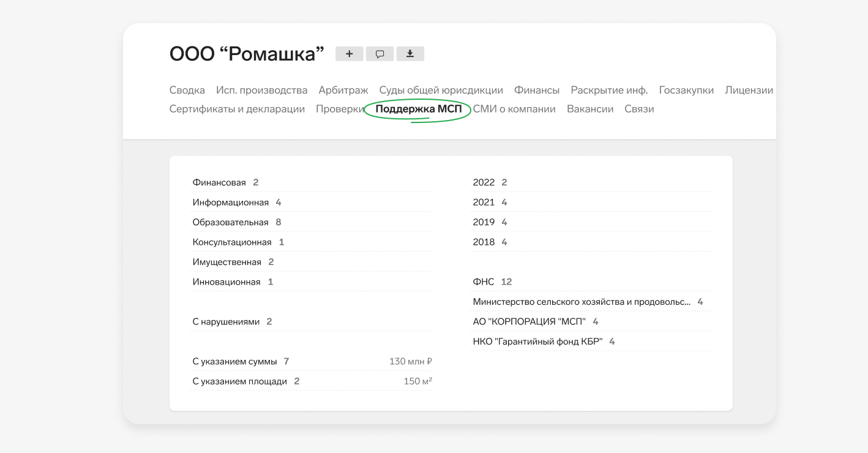
Task: Show records С нарушениями
Action: (x=226, y=322)
